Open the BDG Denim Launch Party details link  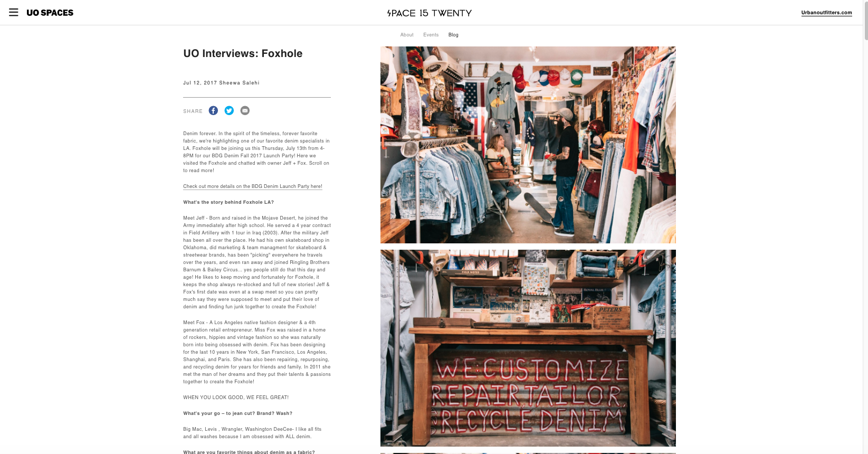[253, 186]
